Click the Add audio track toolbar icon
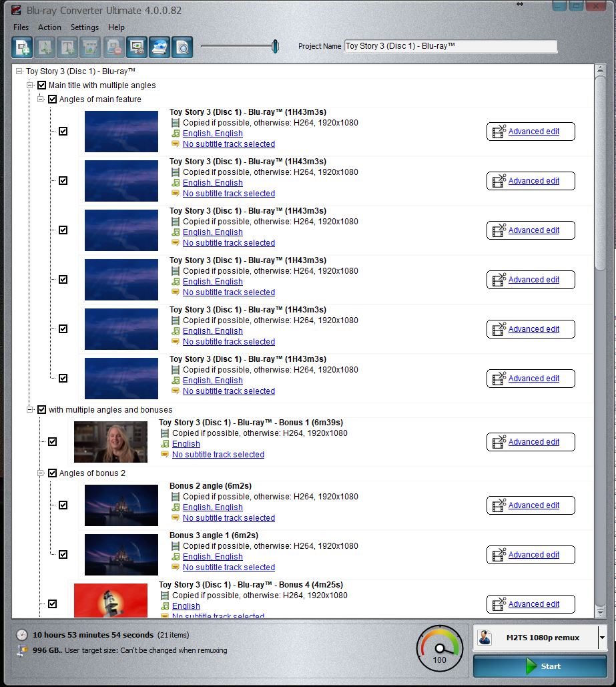This screenshot has width=616, height=687. (x=45, y=47)
